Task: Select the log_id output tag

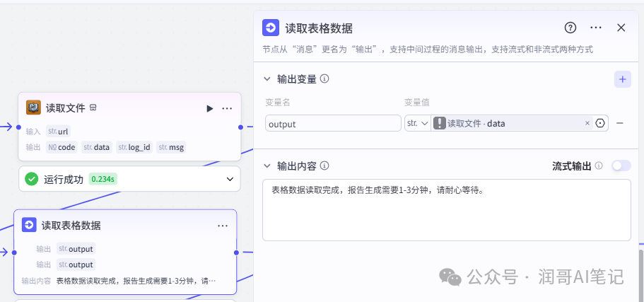Action: pyautogui.click(x=134, y=147)
